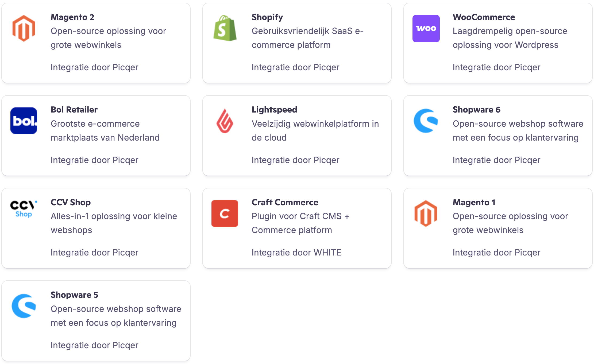Open the Magento 1 title link
This screenshot has width=594, height=364.
[x=474, y=202]
